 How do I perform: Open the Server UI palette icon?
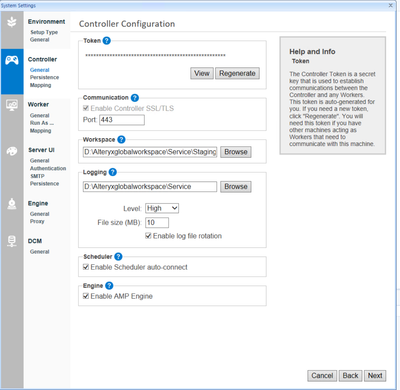click(x=12, y=151)
